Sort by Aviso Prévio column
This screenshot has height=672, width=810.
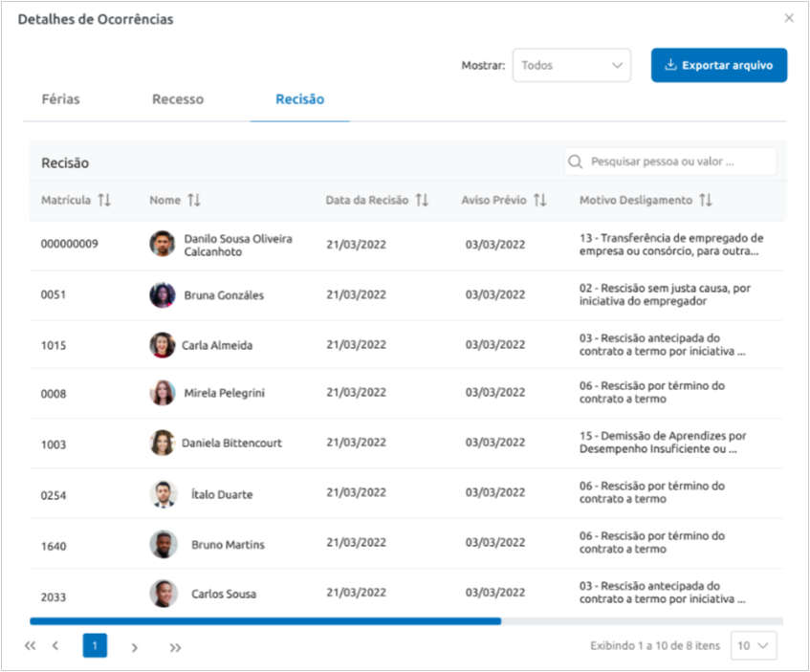pyautogui.click(x=539, y=200)
